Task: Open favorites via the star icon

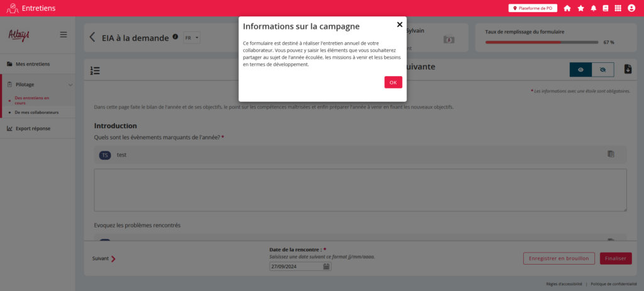Action: [580, 8]
